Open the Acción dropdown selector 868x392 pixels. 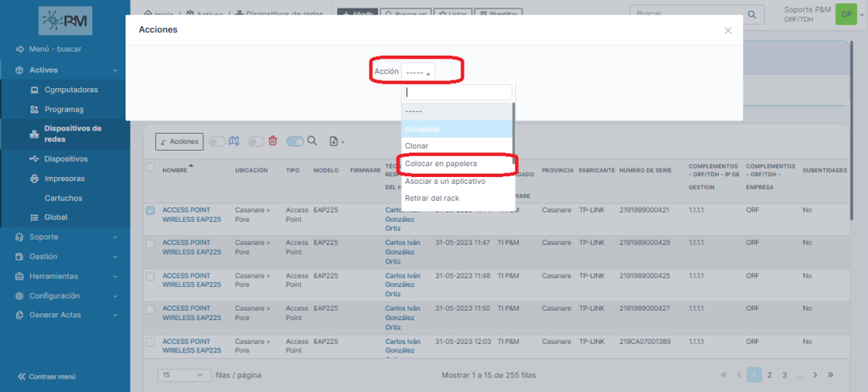pyautogui.click(x=418, y=73)
